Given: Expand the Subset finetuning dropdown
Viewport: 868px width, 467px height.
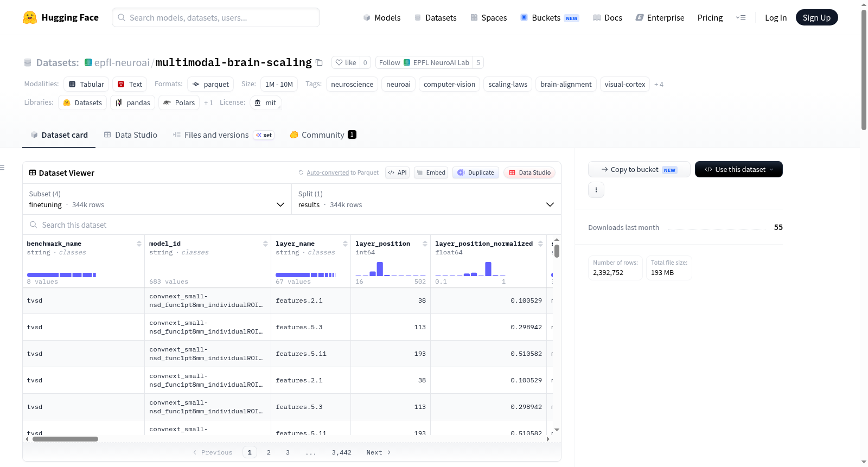Looking at the screenshot, I should click(x=157, y=199).
